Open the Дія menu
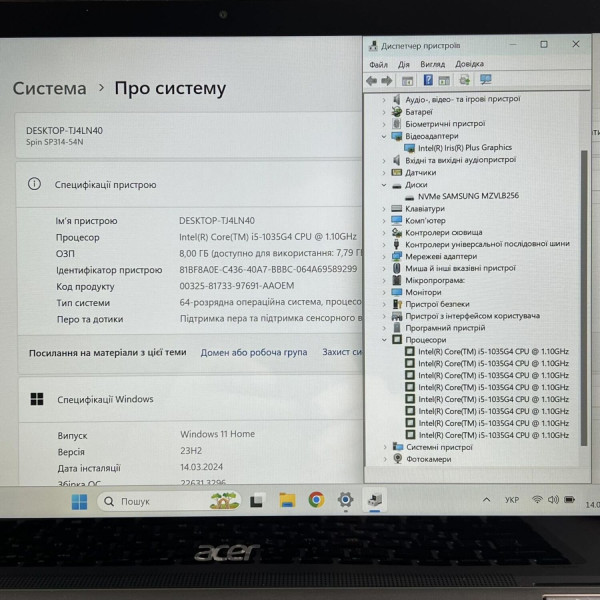Screen dimensions: 600x600 click(404, 64)
